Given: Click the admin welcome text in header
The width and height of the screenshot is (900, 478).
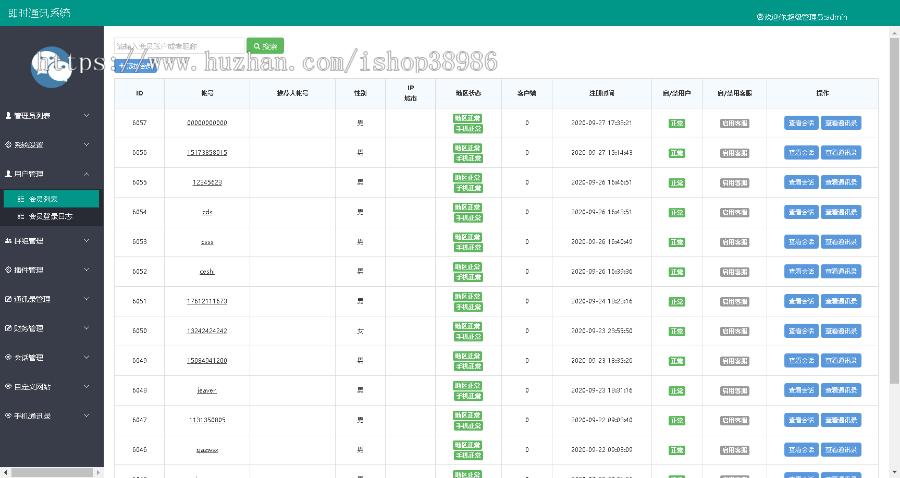Looking at the screenshot, I should tap(801, 17).
